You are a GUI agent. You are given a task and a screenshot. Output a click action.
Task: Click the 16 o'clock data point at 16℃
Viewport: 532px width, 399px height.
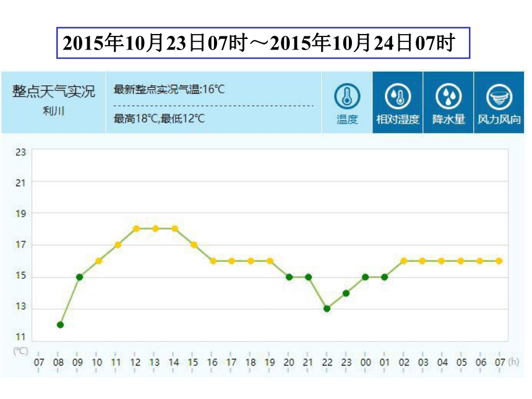coord(213,261)
